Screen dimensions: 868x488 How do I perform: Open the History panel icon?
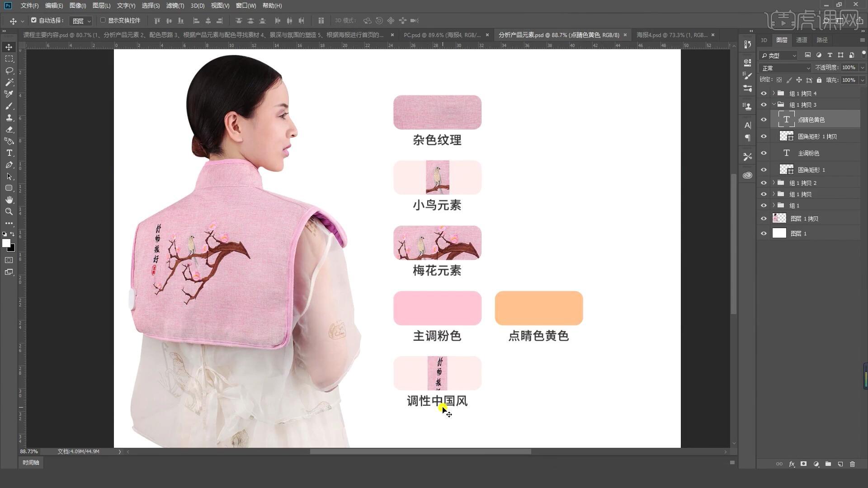747,44
